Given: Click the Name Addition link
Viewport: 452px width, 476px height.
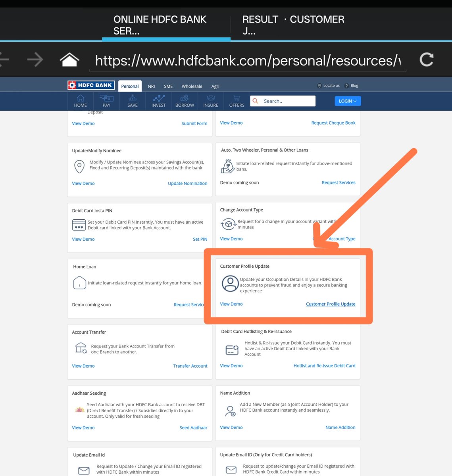Looking at the screenshot, I should click(x=340, y=428).
